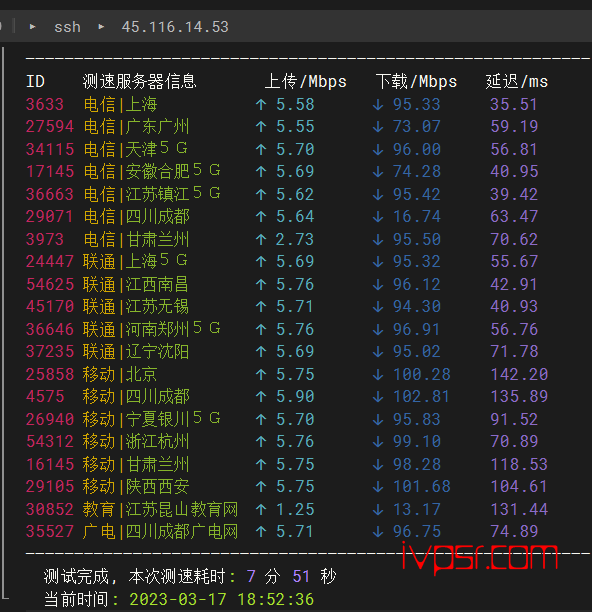The image size is (592, 612).
Task: Click the 移动|宁夏银川5G entry
Action: tap(152, 419)
